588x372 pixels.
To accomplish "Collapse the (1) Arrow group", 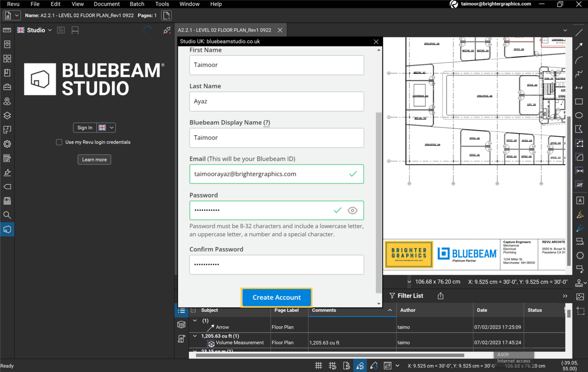I will coord(194,320).
